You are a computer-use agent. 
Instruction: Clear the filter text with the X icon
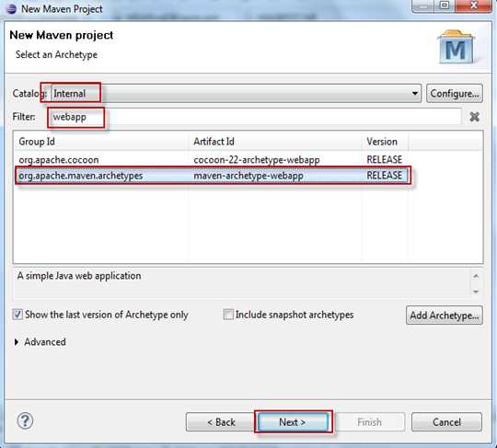click(474, 117)
